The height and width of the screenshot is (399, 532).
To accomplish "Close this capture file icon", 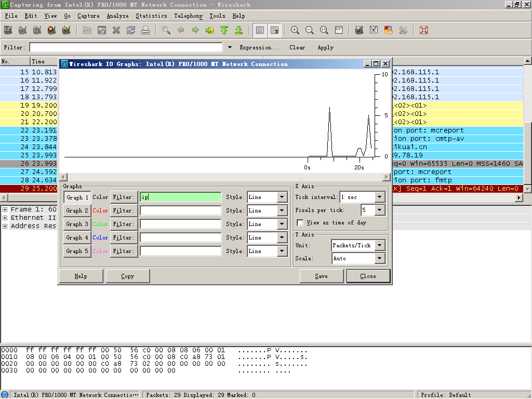I will tap(116, 30).
